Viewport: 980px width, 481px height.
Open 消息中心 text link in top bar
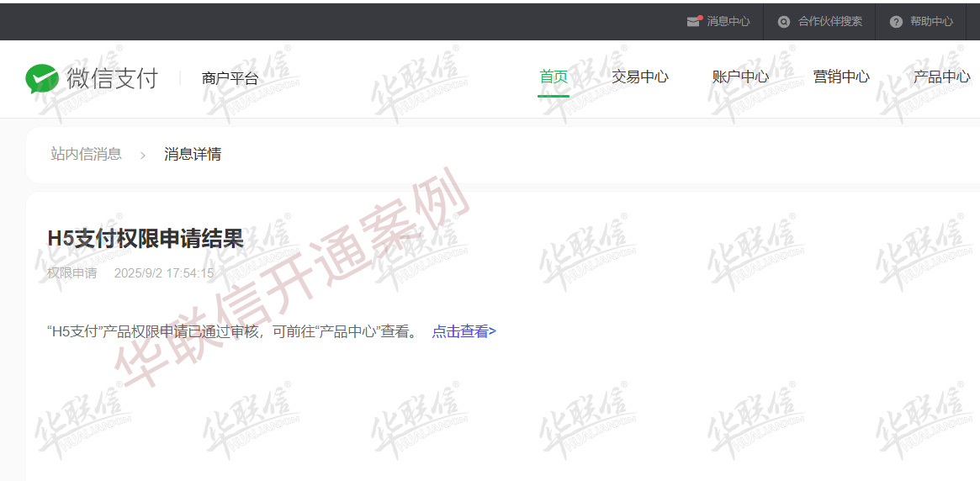[x=728, y=22]
